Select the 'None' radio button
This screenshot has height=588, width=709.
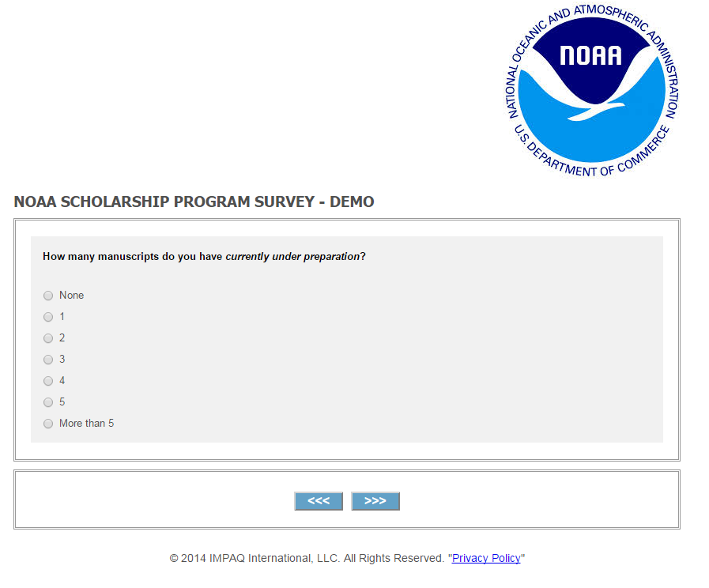click(x=48, y=296)
